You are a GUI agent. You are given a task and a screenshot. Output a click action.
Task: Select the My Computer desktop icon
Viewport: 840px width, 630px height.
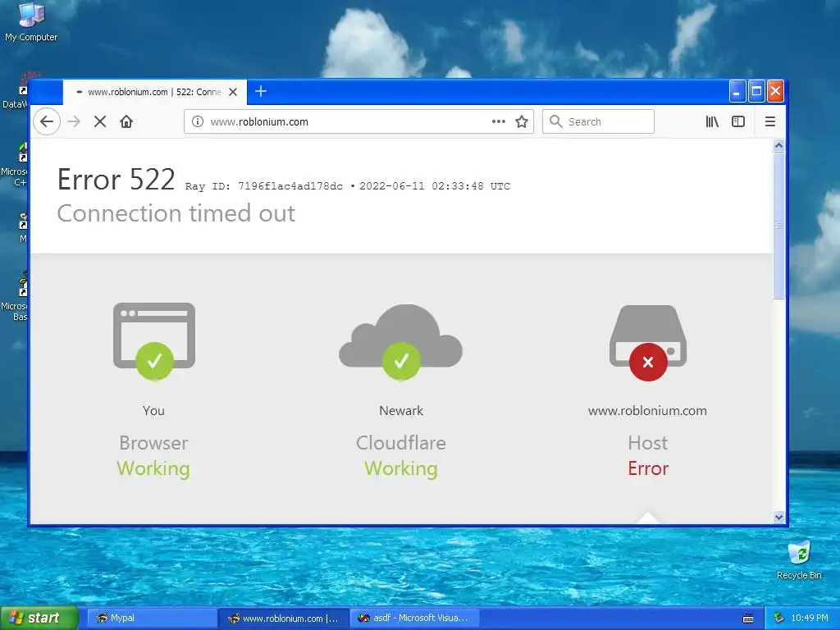click(31, 22)
